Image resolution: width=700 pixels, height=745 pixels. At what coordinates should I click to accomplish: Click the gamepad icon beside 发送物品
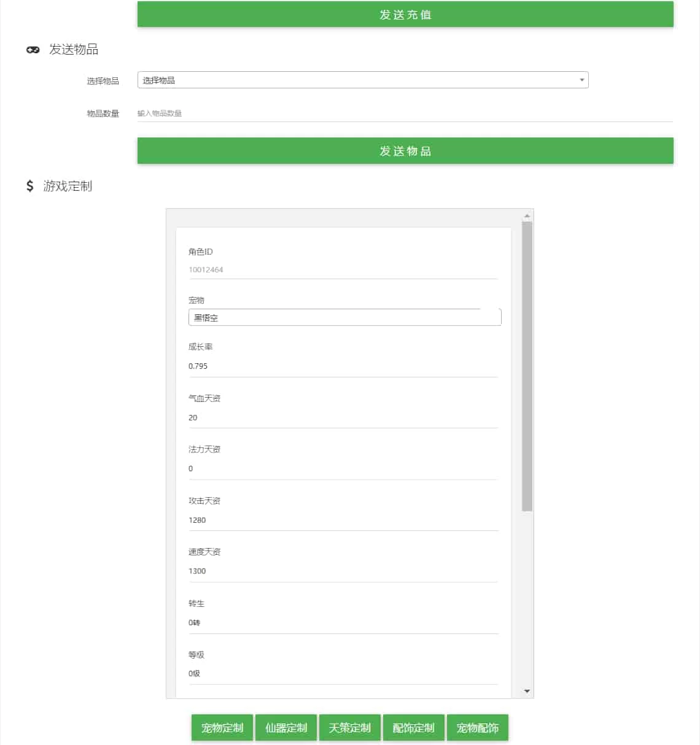tap(33, 50)
